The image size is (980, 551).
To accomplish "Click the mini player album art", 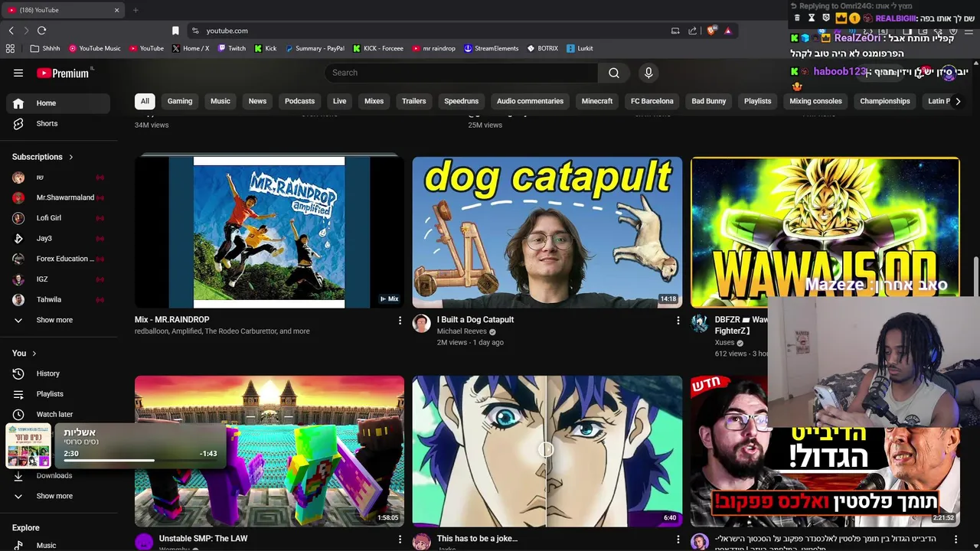I will click(x=28, y=445).
